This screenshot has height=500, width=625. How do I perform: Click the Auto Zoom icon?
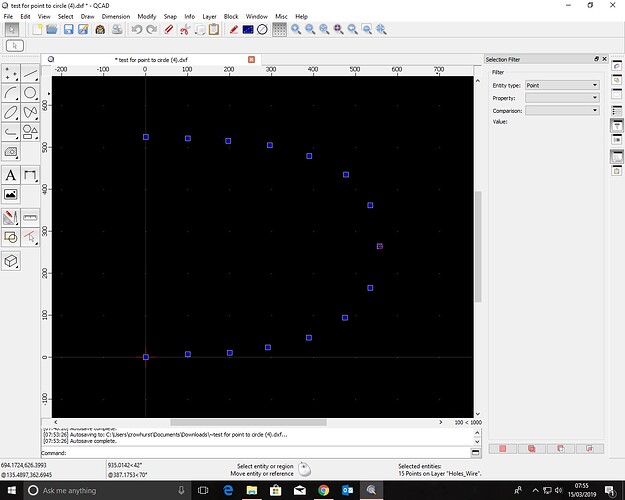(324, 30)
